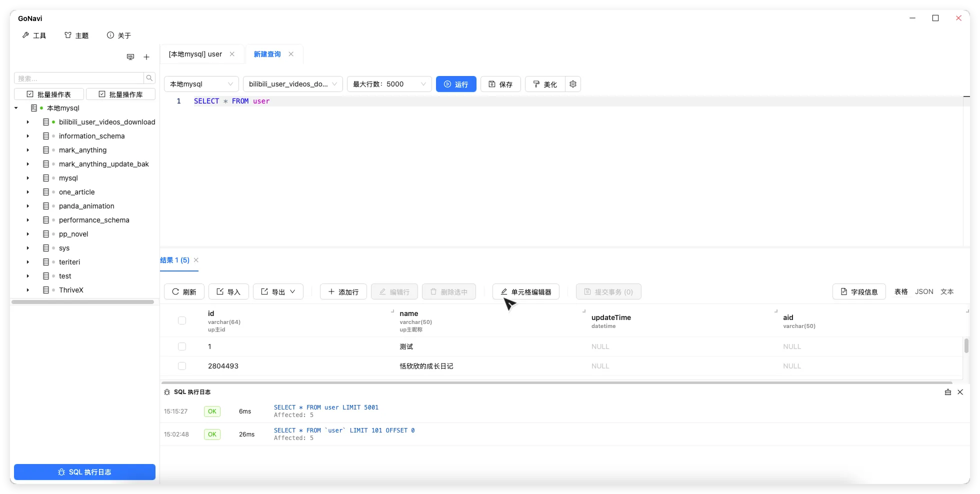
Task: Click the add new connection plus icon
Action: click(x=146, y=57)
